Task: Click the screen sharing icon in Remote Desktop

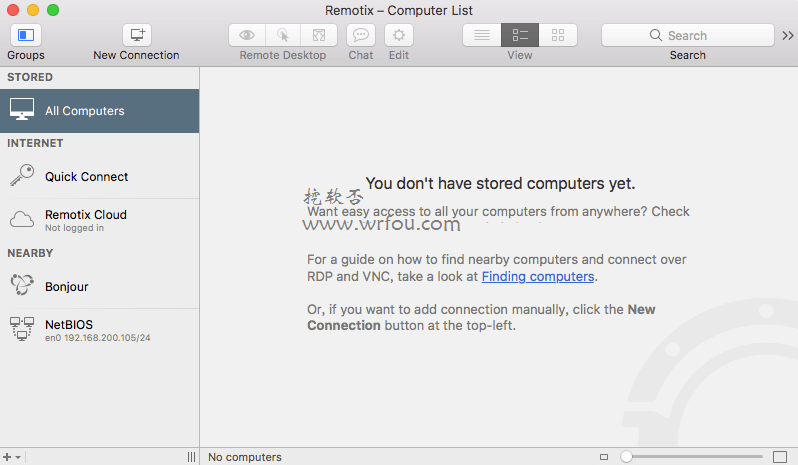Action: pos(319,35)
